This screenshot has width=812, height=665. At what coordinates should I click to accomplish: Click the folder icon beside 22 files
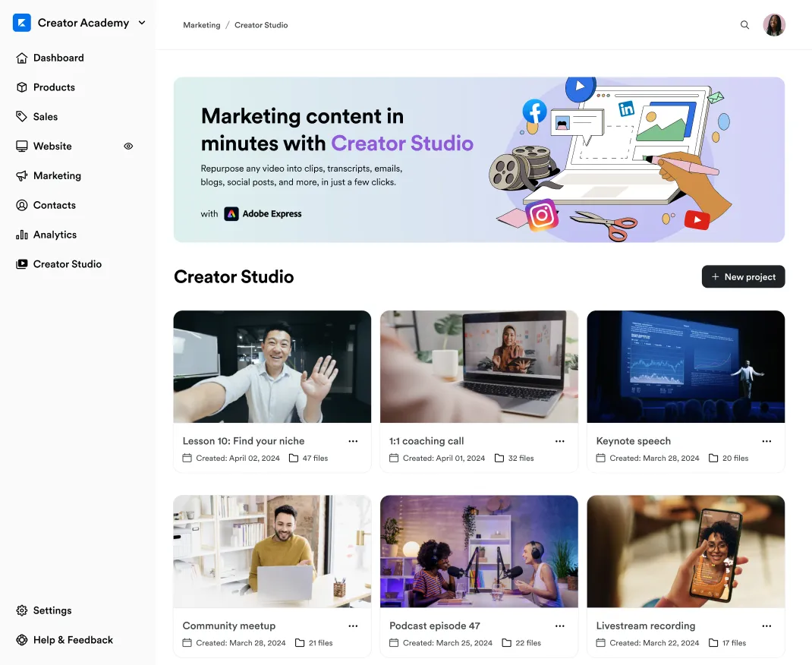click(x=506, y=643)
